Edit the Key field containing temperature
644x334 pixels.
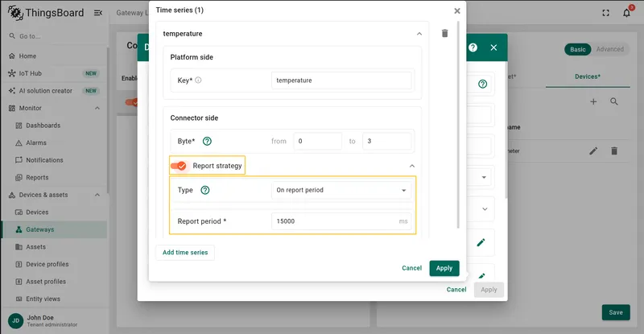(341, 80)
